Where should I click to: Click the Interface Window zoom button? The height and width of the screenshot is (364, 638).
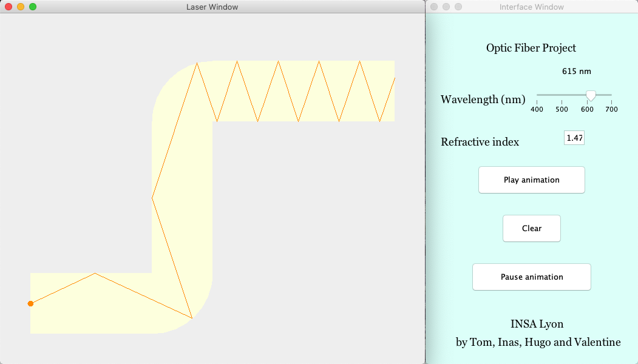(458, 7)
